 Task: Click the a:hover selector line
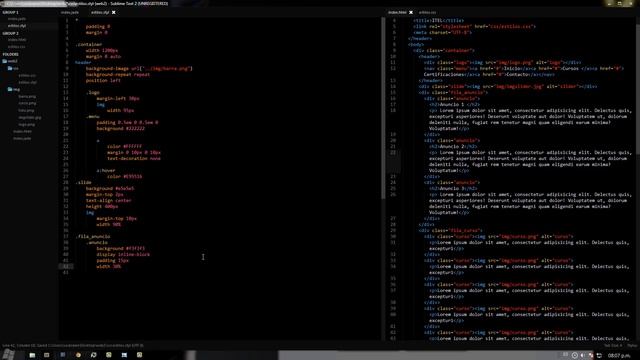pyautogui.click(x=106, y=171)
